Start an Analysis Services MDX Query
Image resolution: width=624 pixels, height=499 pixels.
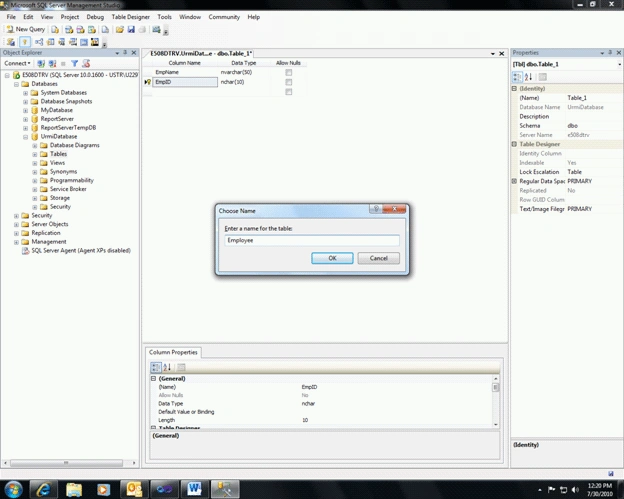click(69, 29)
